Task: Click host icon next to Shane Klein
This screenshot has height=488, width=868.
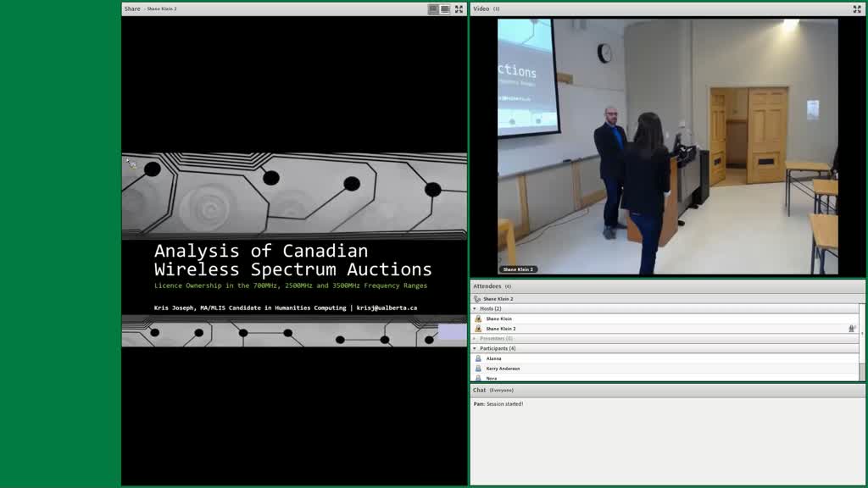Action: click(478, 319)
